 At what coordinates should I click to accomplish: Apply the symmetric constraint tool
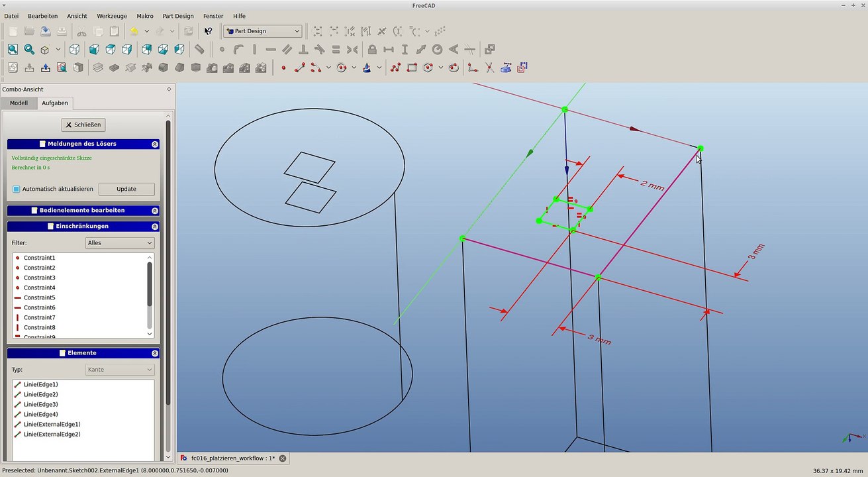[x=352, y=49]
